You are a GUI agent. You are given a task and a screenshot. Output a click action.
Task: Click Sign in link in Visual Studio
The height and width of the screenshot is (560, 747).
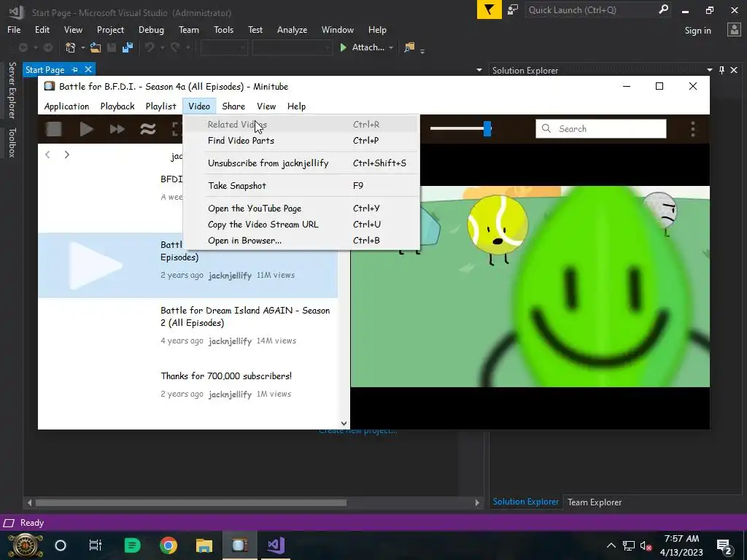point(698,31)
